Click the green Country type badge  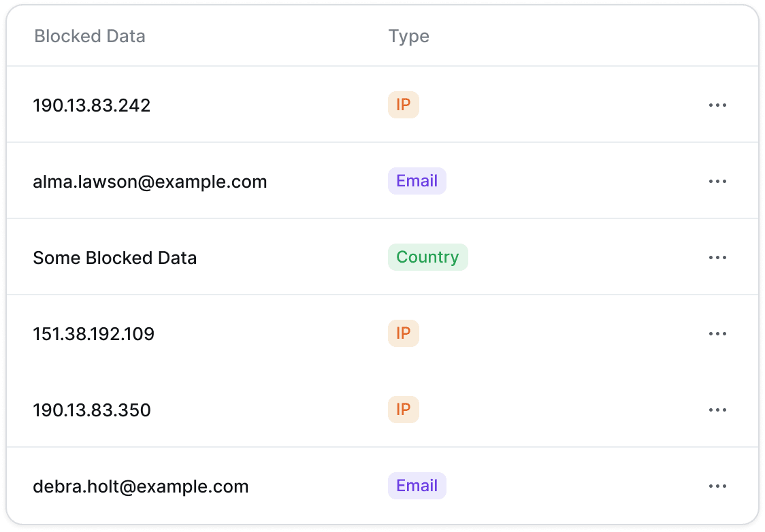428,257
